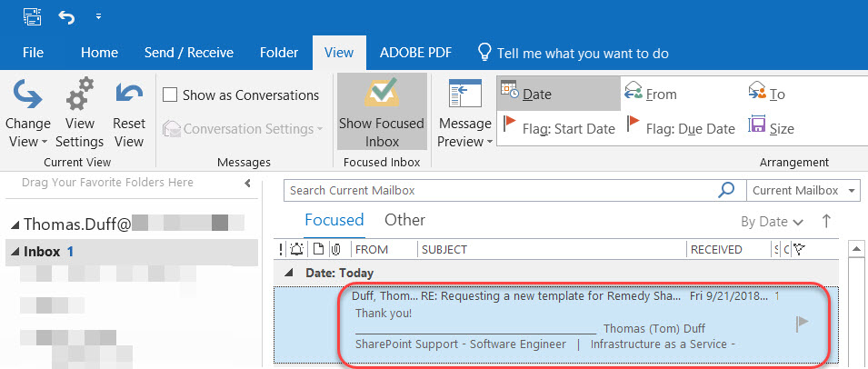
Task: Arrange by Flag: Due Date
Action: pos(681,128)
